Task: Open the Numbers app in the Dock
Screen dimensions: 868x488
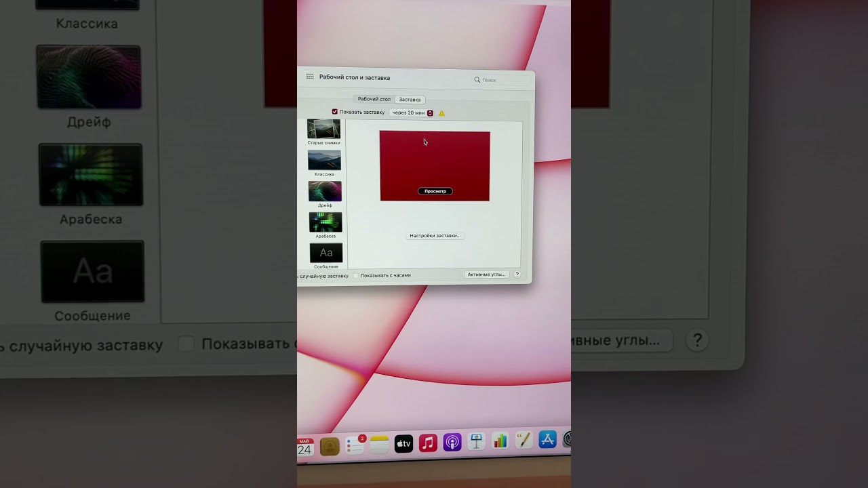Action: pos(500,441)
